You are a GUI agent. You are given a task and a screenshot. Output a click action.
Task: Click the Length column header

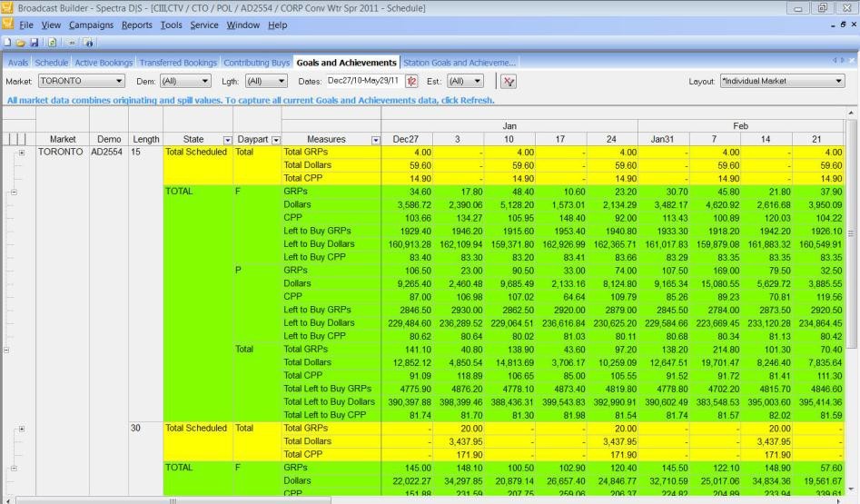[x=146, y=139]
